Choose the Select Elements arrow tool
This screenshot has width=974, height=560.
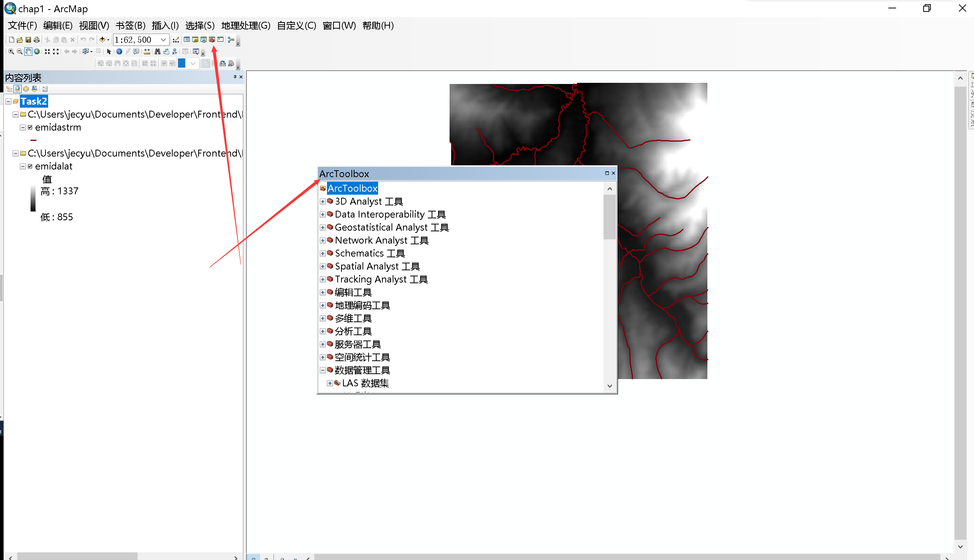pos(109,52)
